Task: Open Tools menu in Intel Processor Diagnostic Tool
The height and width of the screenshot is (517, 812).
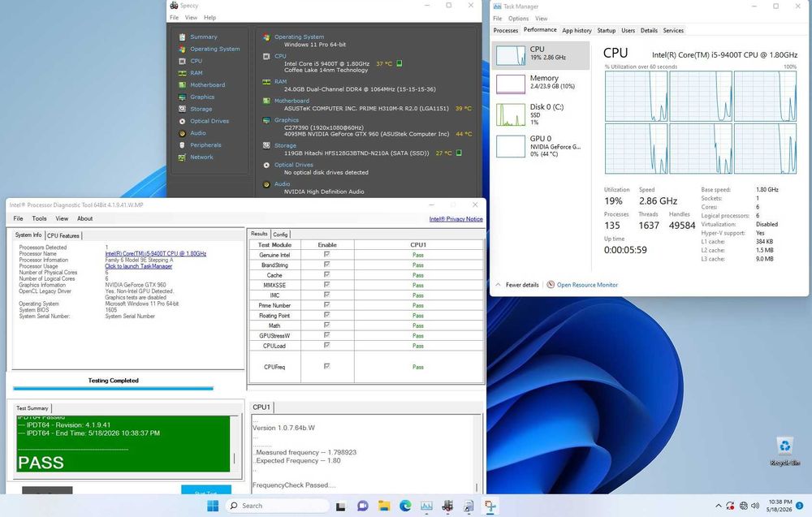Action: pyautogui.click(x=39, y=218)
